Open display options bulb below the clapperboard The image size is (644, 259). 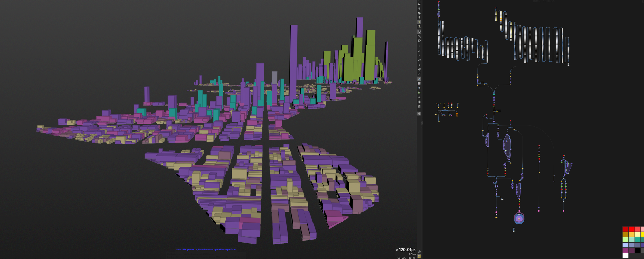419,114
